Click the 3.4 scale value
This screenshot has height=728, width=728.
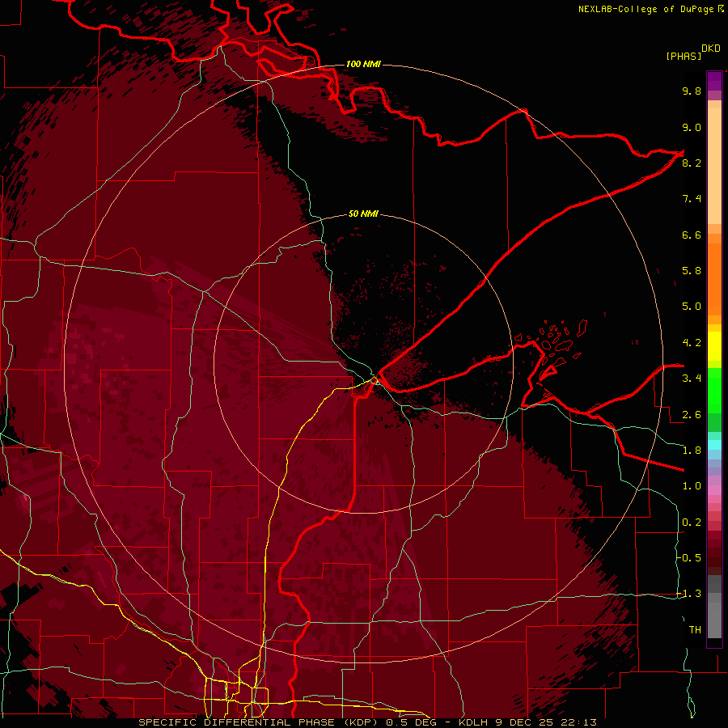click(692, 379)
